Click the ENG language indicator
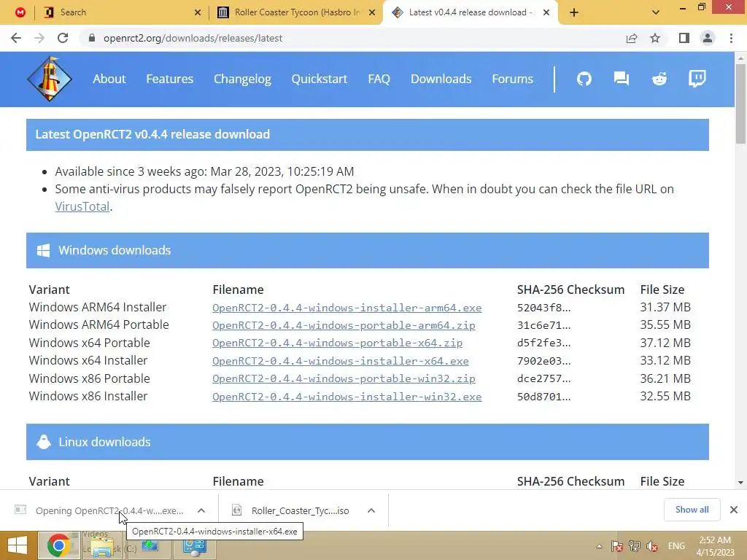Screen dimensions: 747x560 pyautogui.click(x=676, y=546)
